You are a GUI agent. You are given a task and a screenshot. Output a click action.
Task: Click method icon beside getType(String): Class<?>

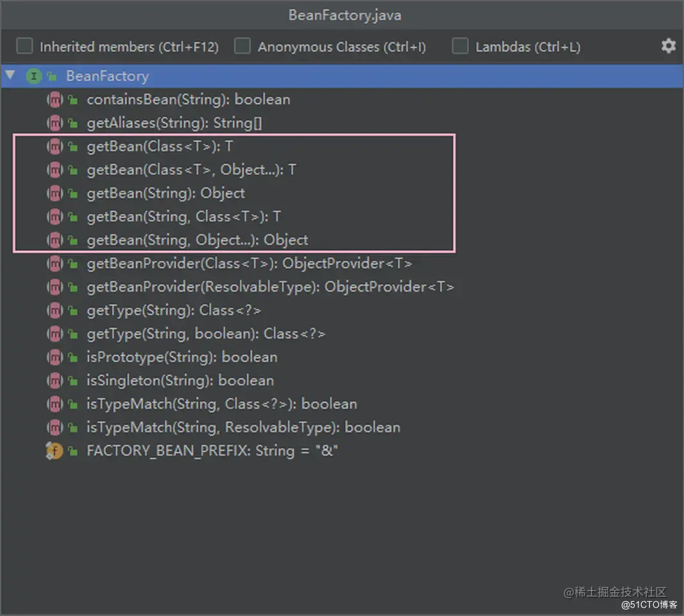(55, 310)
